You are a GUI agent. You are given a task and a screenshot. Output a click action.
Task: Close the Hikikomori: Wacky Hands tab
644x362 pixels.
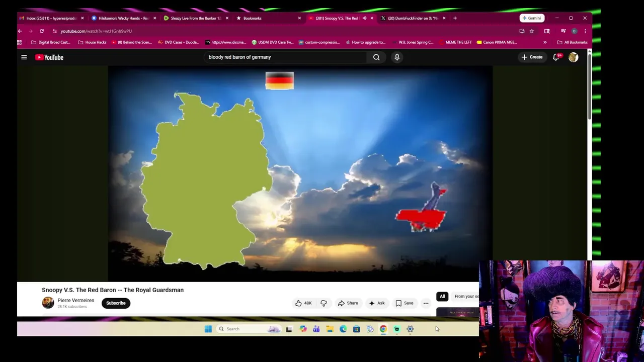[154, 18]
